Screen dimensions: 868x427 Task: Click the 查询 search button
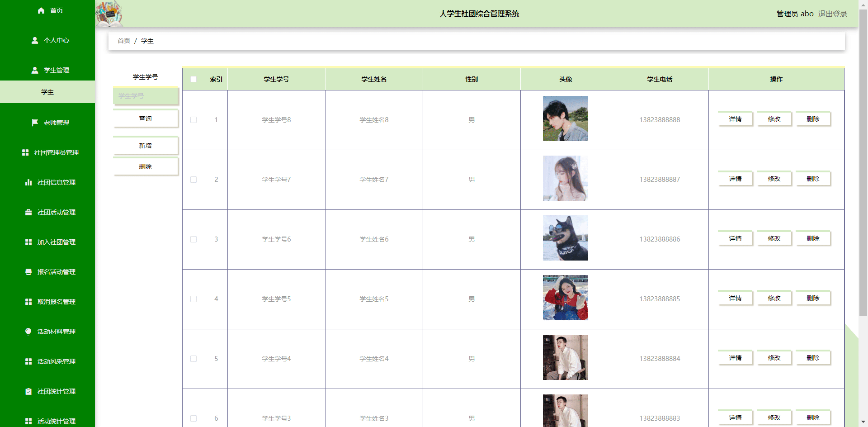point(145,119)
